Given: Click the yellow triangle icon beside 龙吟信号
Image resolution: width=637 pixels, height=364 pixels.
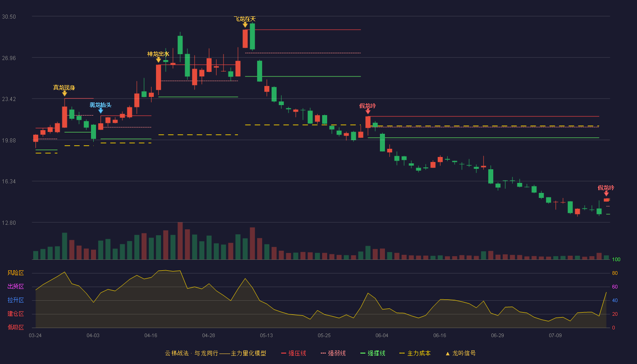Looking at the screenshot, I should click(x=448, y=354).
